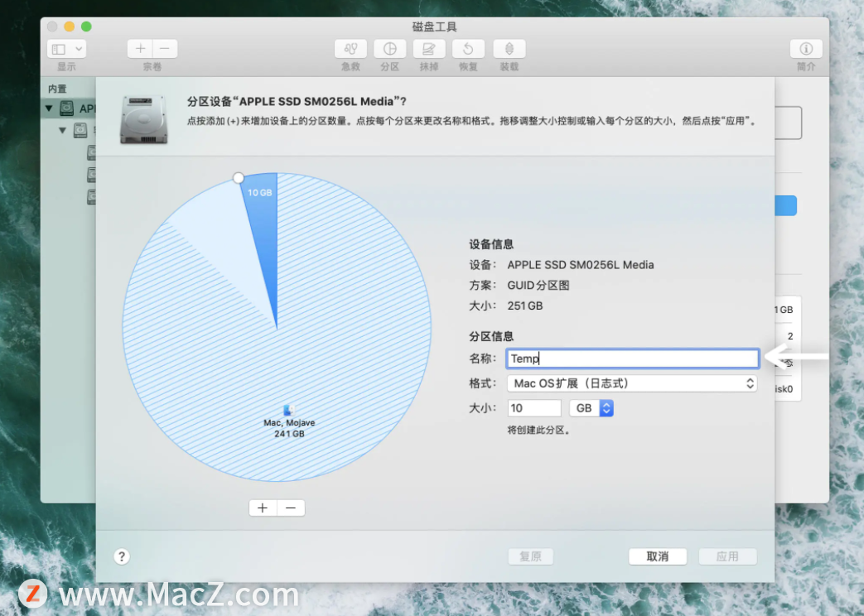This screenshot has height=616, width=864.
Task: Add a partition with plus below pie chart
Action: click(x=263, y=508)
